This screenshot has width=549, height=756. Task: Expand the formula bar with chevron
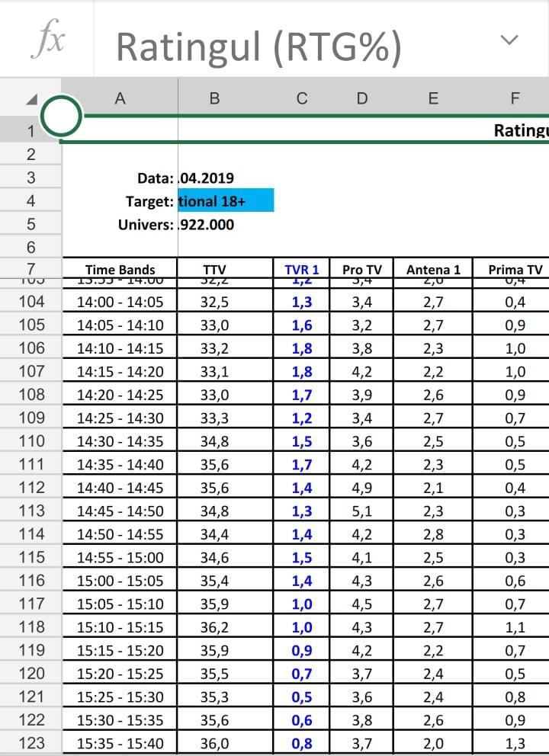pyautogui.click(x=509, y=40)
